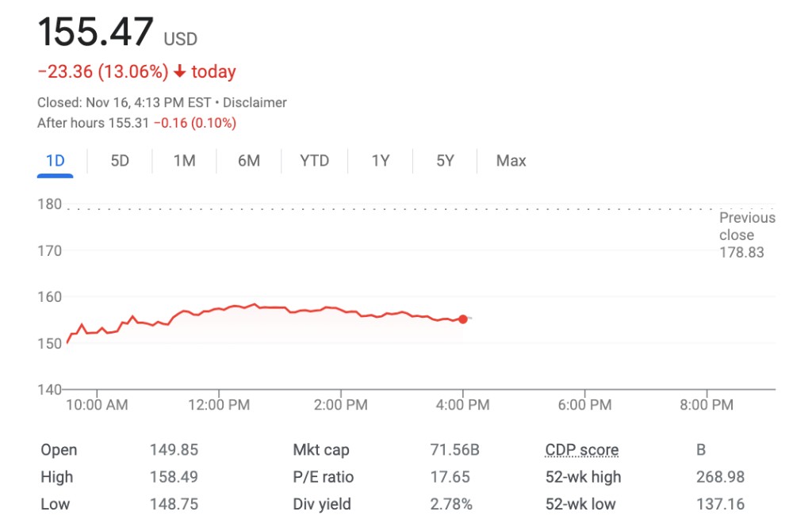Click the red down arrow icon
The width and height of the screenshot is (812, 523).
(x=179, y=72)
